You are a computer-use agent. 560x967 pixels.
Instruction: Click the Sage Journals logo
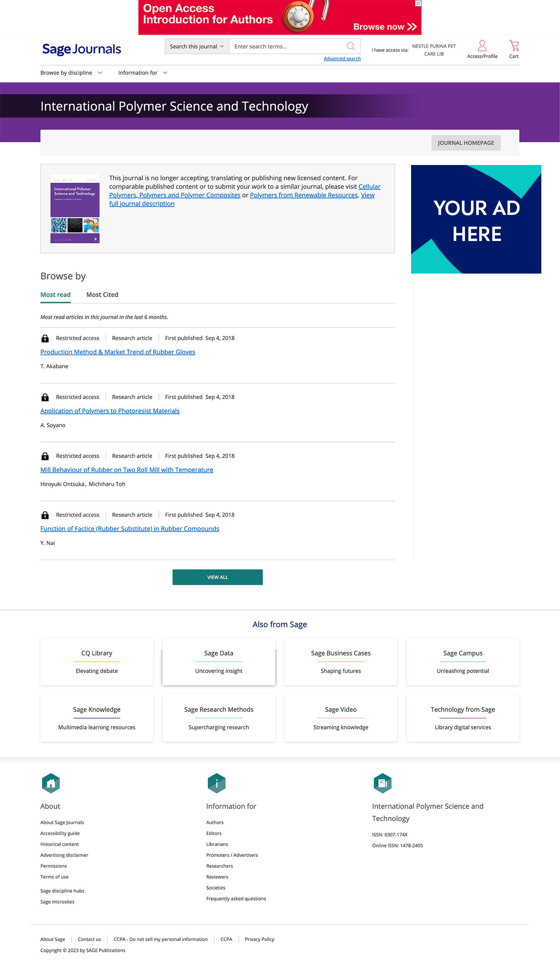82,49
